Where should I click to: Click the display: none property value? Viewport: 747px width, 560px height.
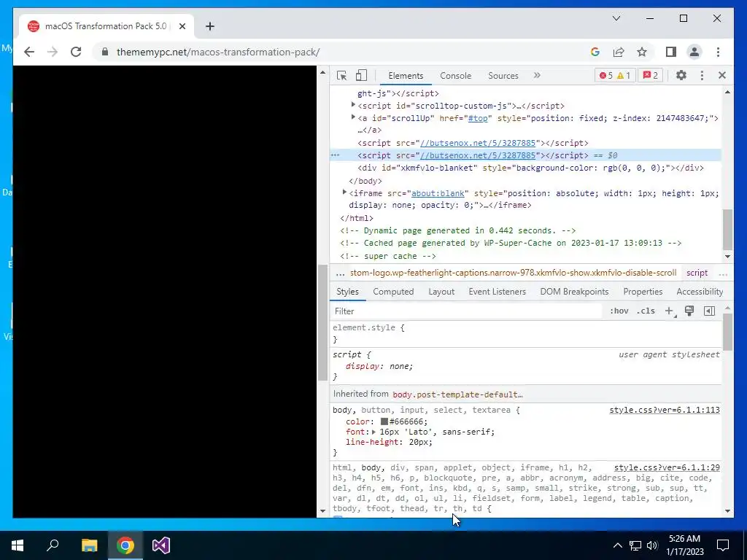(400, 366)
